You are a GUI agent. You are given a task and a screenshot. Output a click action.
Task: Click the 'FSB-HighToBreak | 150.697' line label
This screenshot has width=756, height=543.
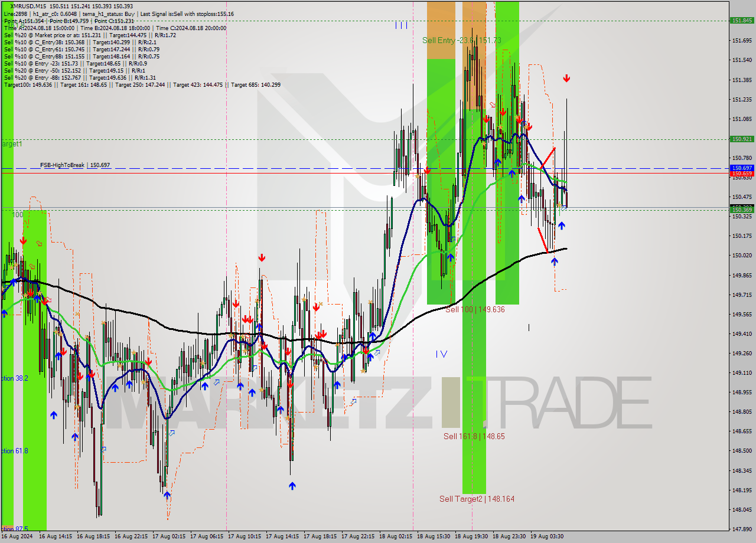[75, 165]
